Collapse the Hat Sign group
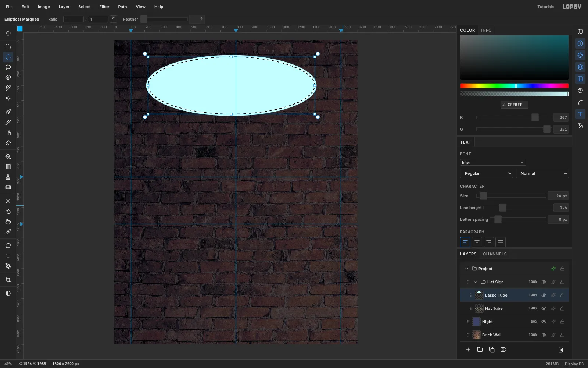The width and height of the screenshot is (588, 368). coord(476,282)
